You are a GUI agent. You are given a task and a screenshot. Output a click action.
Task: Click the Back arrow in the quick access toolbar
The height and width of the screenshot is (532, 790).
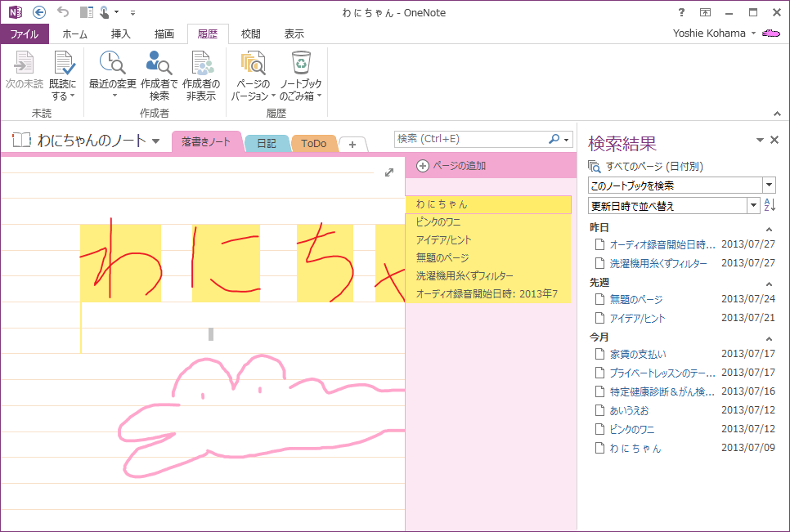pyautogui.click(x=39, y=12)
